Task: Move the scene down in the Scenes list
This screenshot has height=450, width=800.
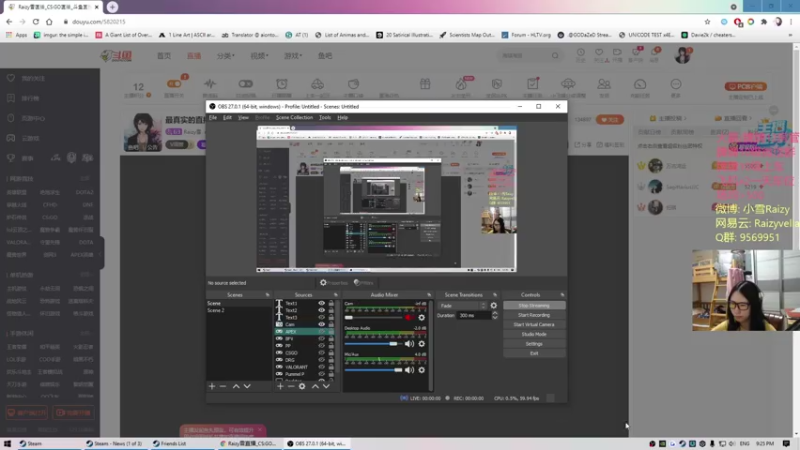Action: 247,386
